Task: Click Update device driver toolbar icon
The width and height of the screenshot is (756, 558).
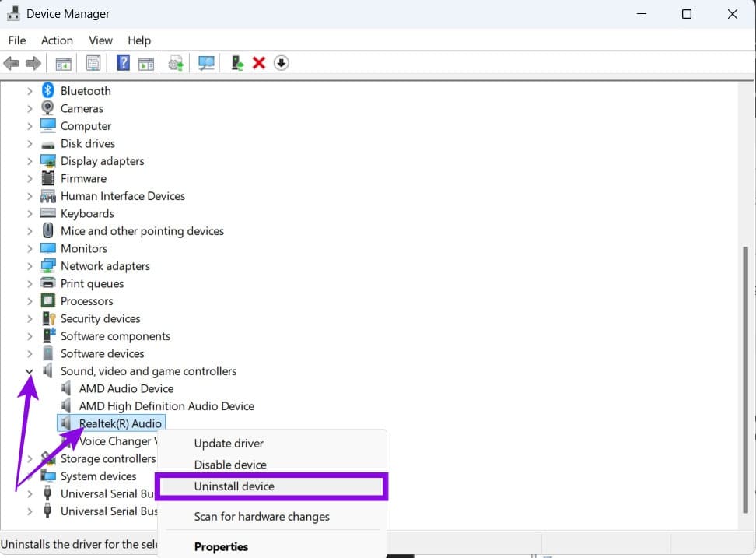Action: click(176, 63)
